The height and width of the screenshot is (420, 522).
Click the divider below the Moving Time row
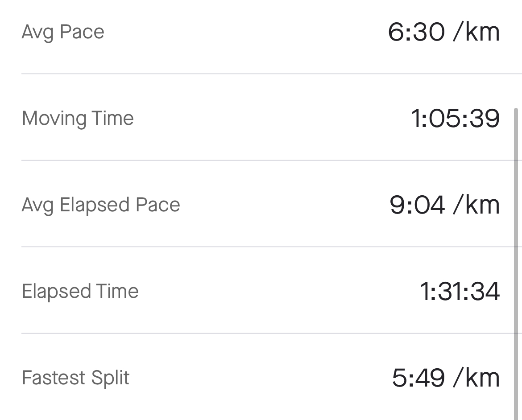pyautogui.click(x=272, y=160)
